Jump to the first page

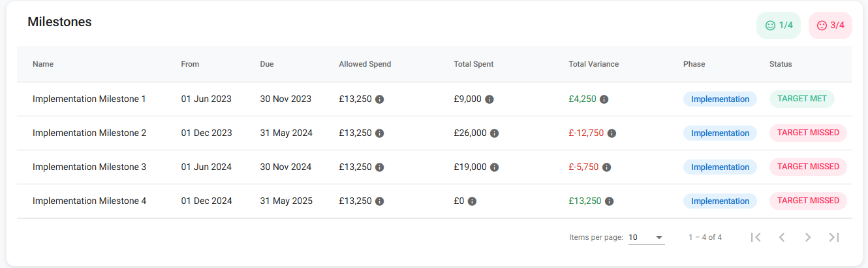(756, 237)
